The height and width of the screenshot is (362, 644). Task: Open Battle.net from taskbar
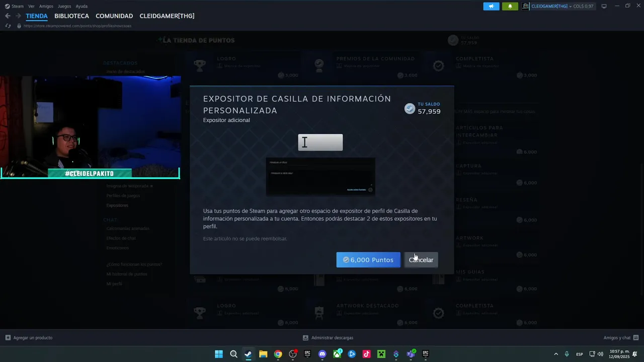352,354
